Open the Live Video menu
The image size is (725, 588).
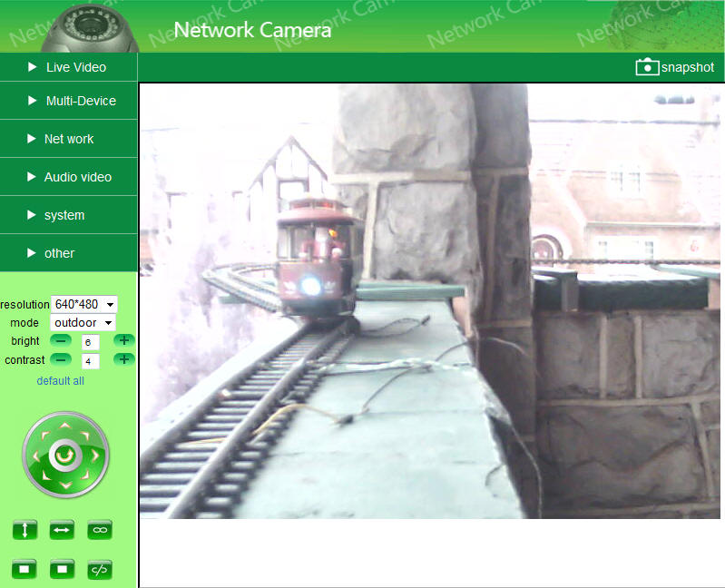coord(69,67)
